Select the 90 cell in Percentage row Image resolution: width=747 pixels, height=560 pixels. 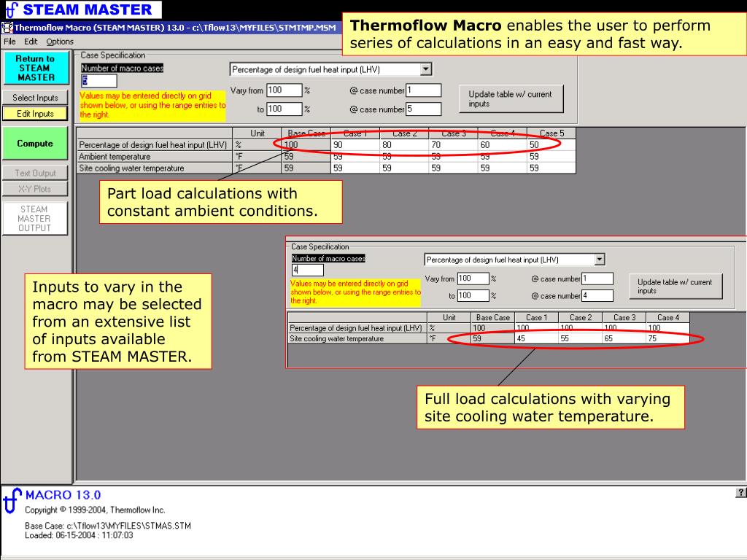coord(355,145)
